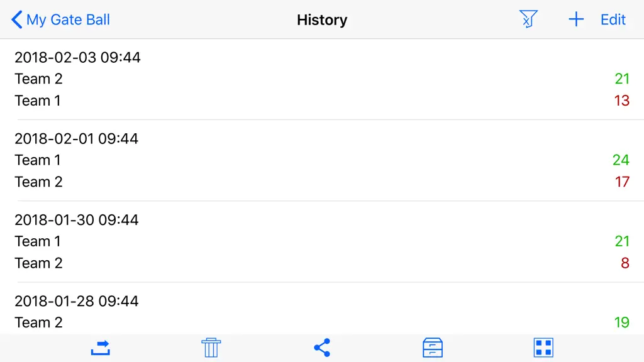Open the 2018-01-30 09:44 game record
This screenshot has width=644, height=362.
coord(322,242)
